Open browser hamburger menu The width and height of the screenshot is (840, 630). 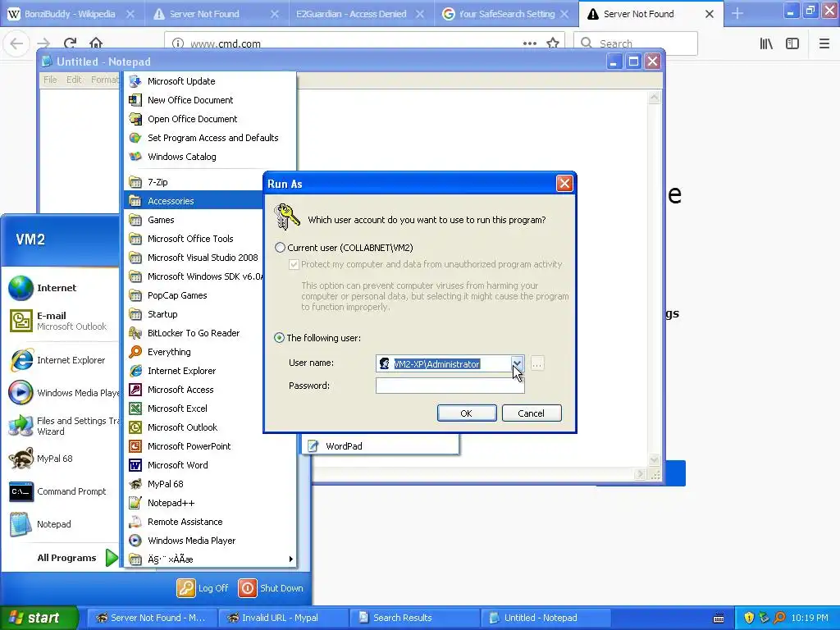pyautogui.click(x=824, y=43)
